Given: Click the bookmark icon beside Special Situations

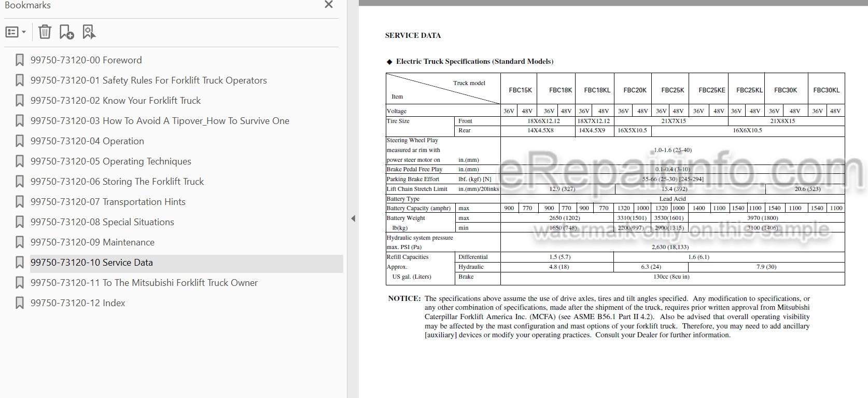Looking at the screenshot, I should [19, 222].
